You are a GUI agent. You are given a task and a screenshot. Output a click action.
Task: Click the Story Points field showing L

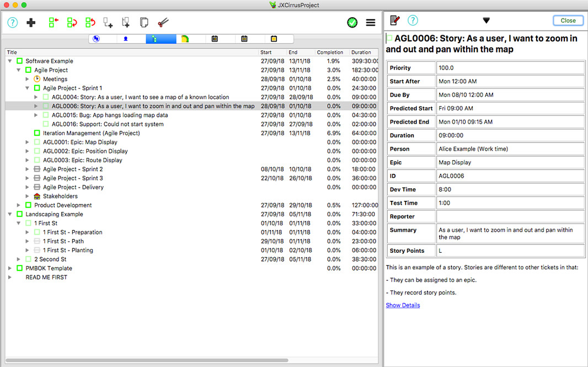tap(510, 251)
